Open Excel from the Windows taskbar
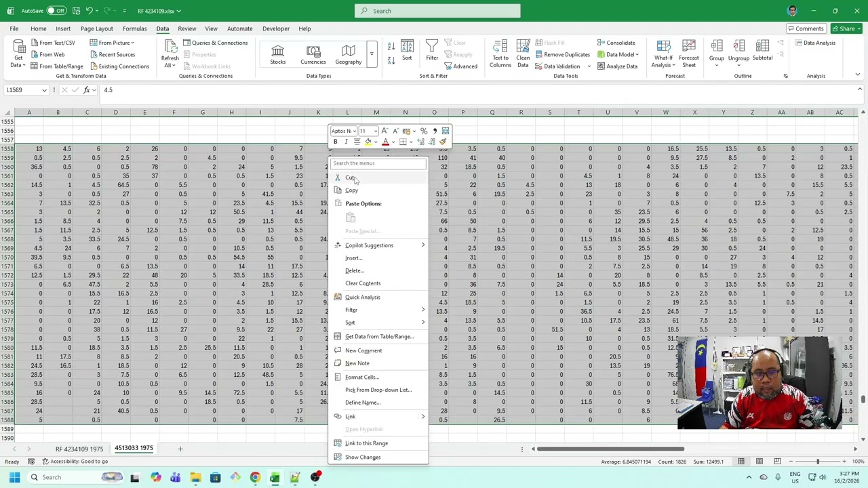Screen dimensions: 868x488 (x=275, y=477)
